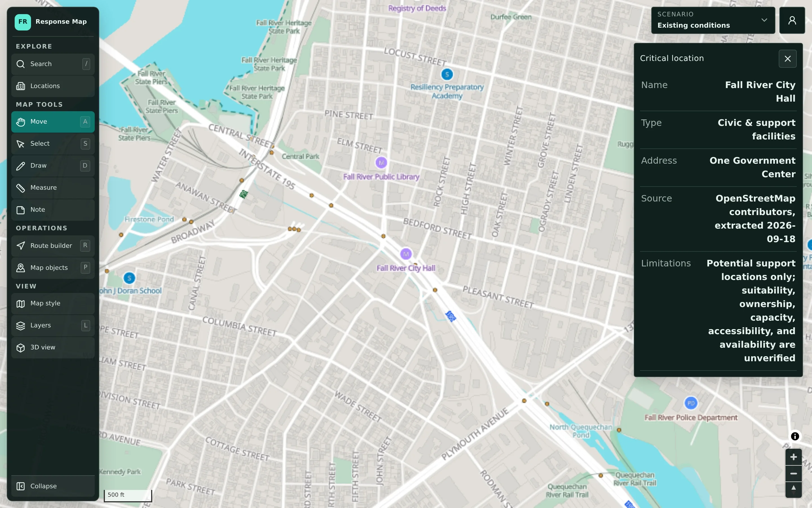812x508 pixels.
Task: Select the John J Doran School marker
Action: click(129, 278)
